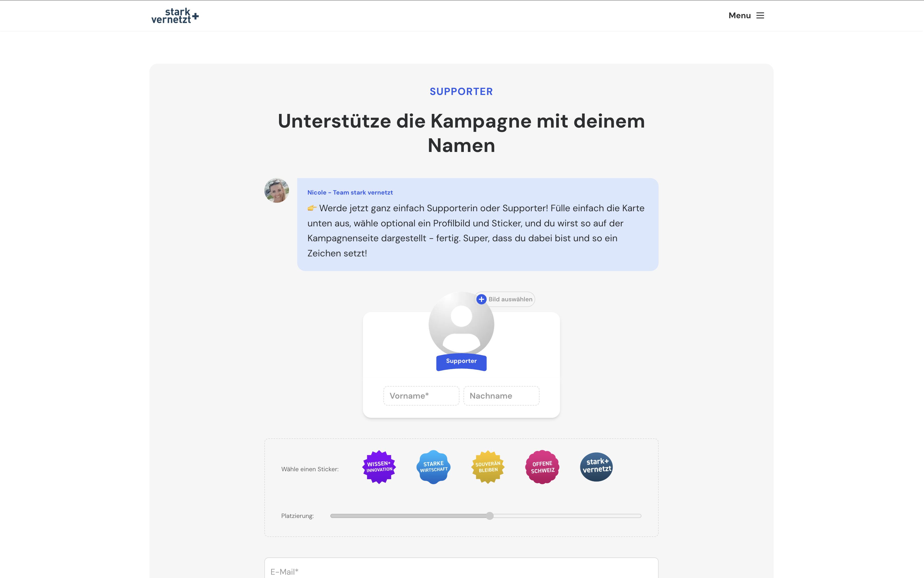Click the Supporter badge on card
The width and height of the screenshot is (924, 578).
coord(461,361)
